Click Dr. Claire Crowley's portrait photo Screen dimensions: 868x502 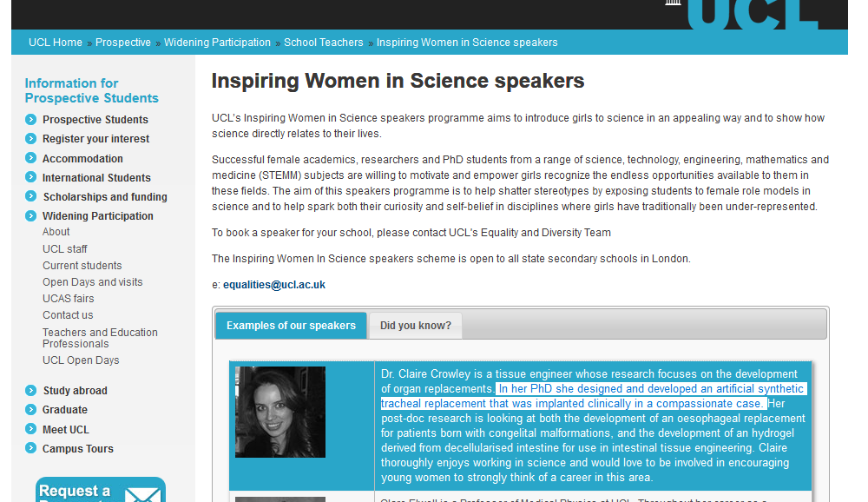tap(280, 412)
